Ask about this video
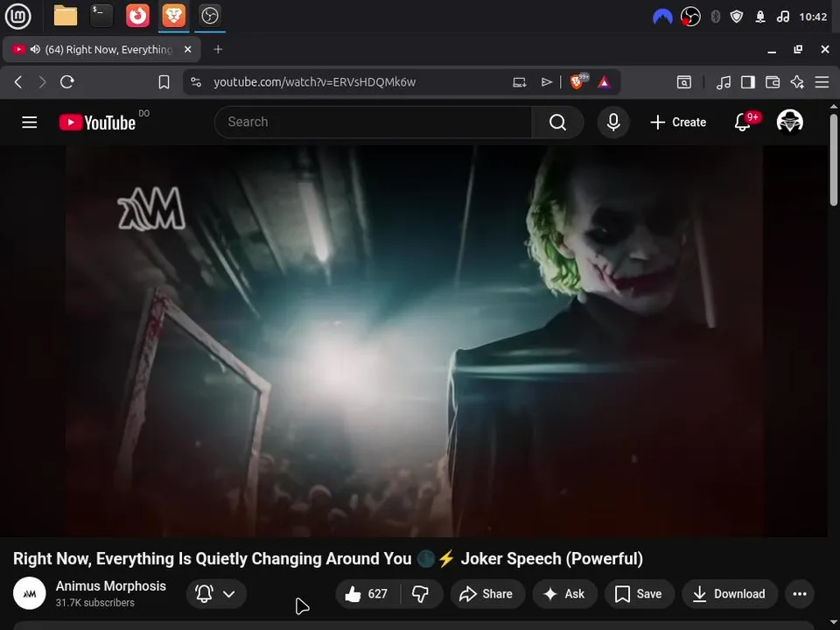840x630 pixels. point(564,593)
